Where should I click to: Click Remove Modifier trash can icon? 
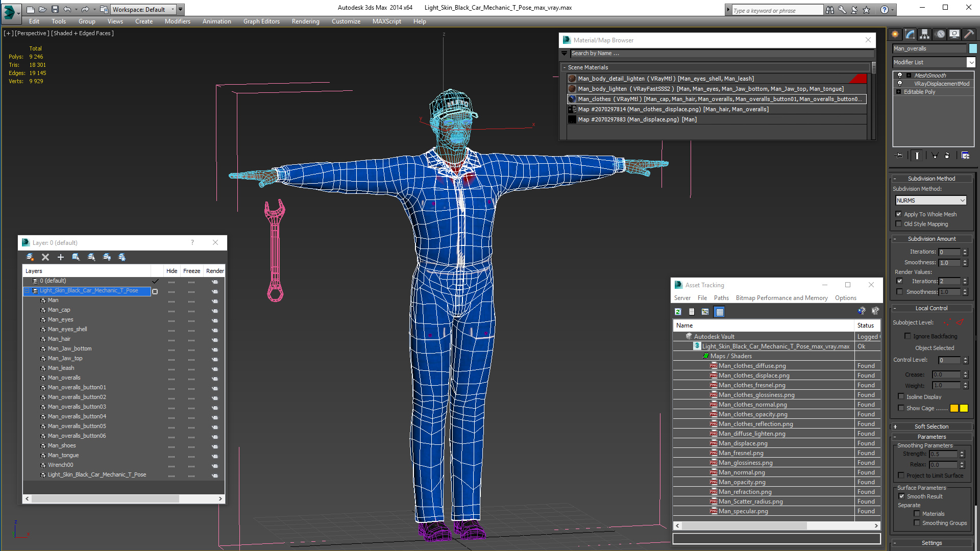pyautogui.click(x=947, y=156)
